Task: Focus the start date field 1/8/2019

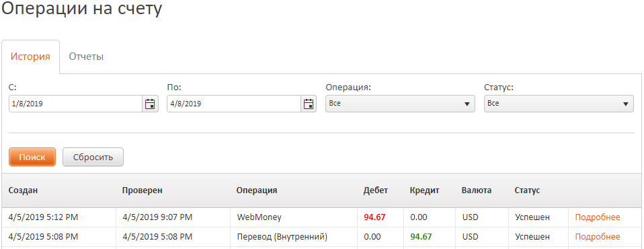Action: click(x=76, y=104)
